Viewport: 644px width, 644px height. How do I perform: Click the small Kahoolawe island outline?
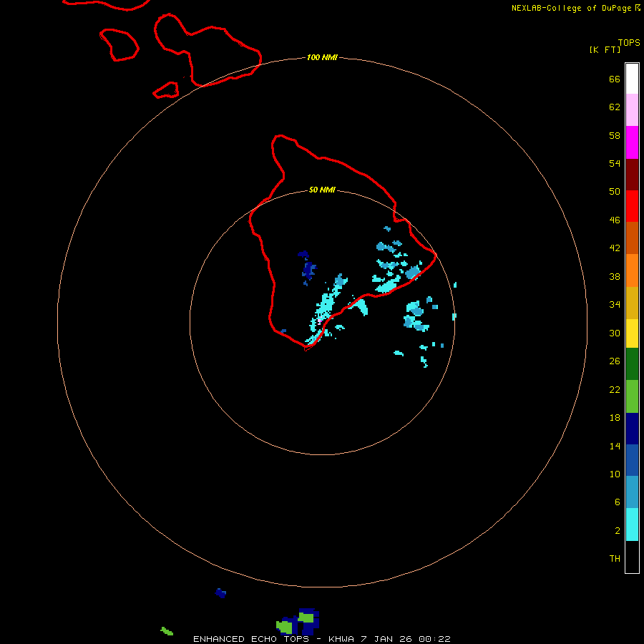point(166,90)
